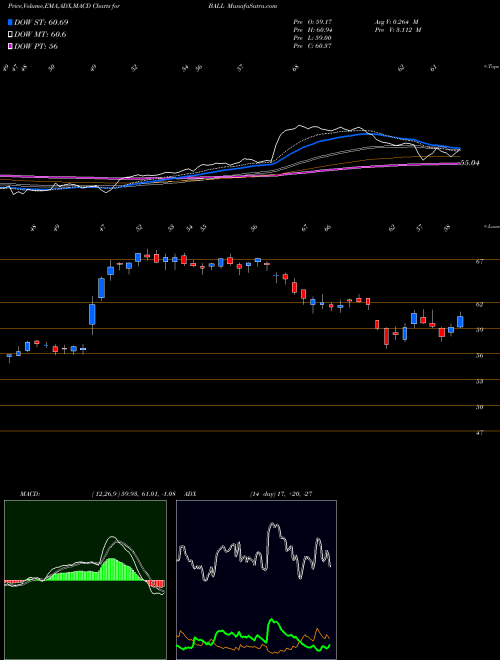Click the 'Pre H: 60.94' high value
This screenshot has width=500, height=660.
(313, 29)
